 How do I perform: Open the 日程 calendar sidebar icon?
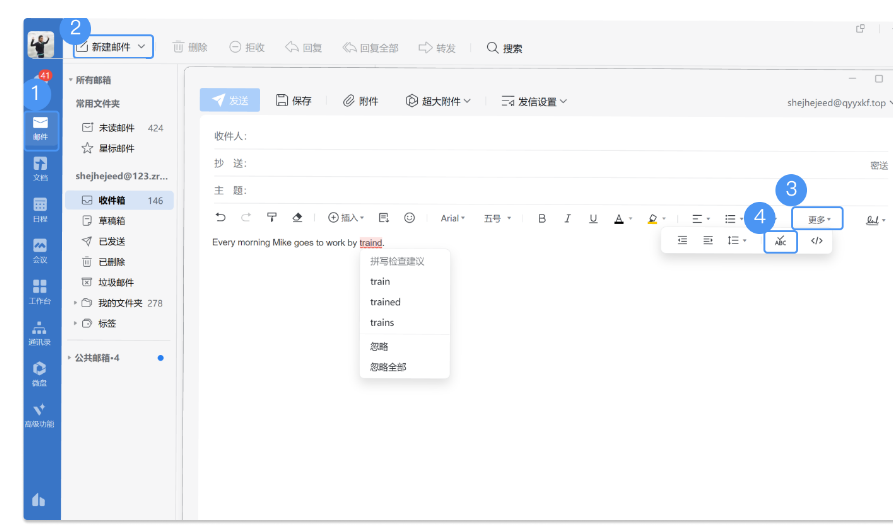[40, 208]
